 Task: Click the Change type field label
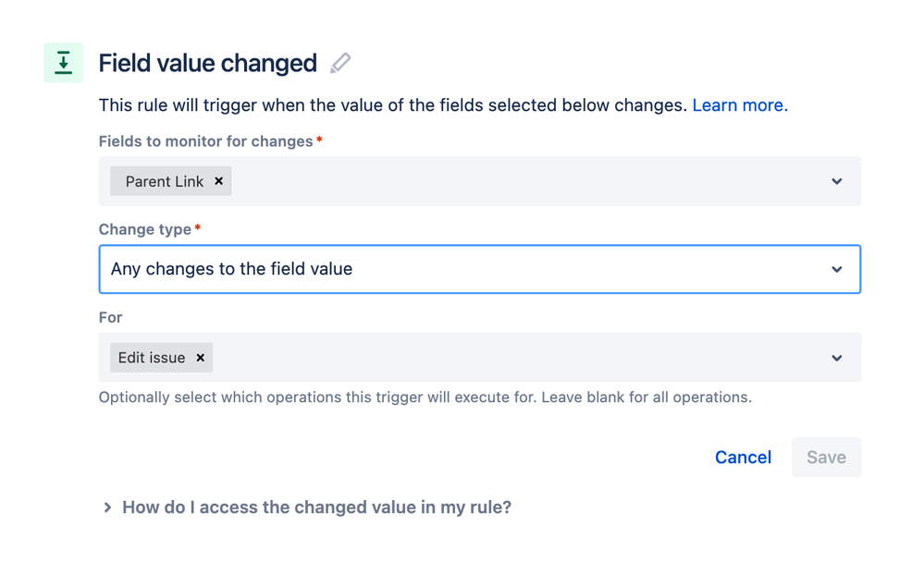(145, 229)
